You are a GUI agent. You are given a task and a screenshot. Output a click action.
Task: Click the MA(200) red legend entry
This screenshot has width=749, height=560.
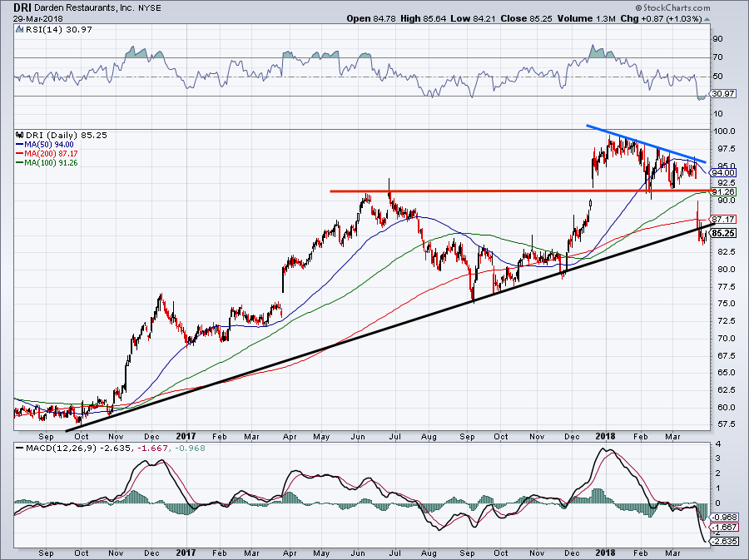click(47, 154)
